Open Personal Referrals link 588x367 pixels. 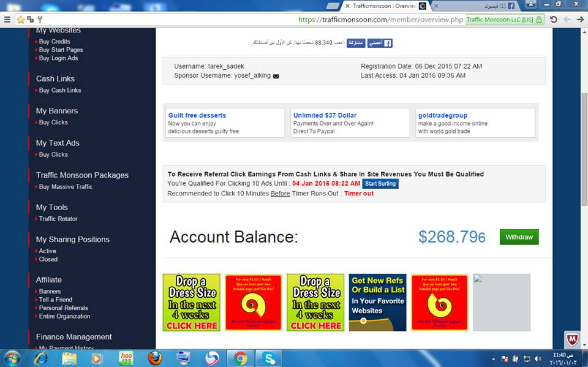[63, 308]
